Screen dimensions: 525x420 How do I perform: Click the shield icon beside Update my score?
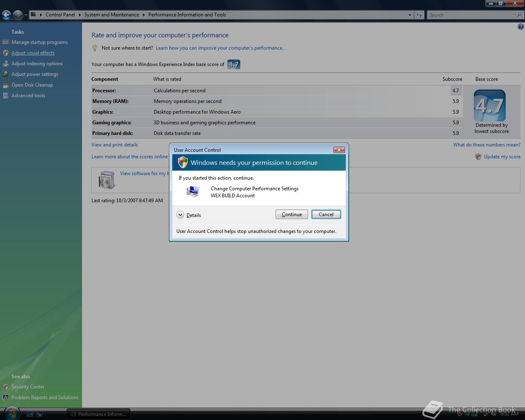click(478, 157)
